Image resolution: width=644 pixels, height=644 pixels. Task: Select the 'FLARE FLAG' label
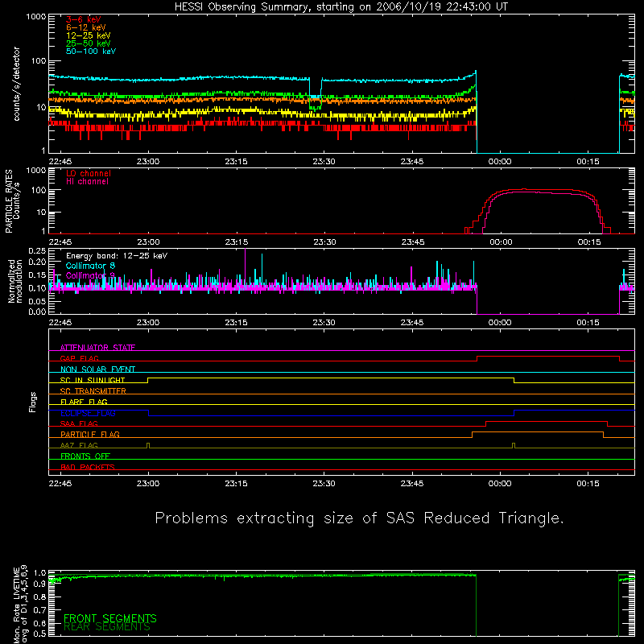84,402
